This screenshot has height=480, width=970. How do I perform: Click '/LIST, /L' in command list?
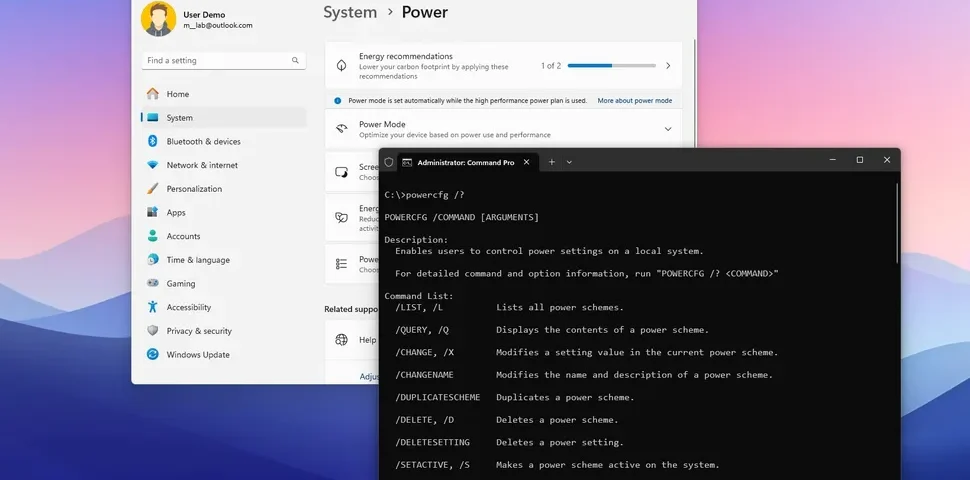click(x=421, y=307)
